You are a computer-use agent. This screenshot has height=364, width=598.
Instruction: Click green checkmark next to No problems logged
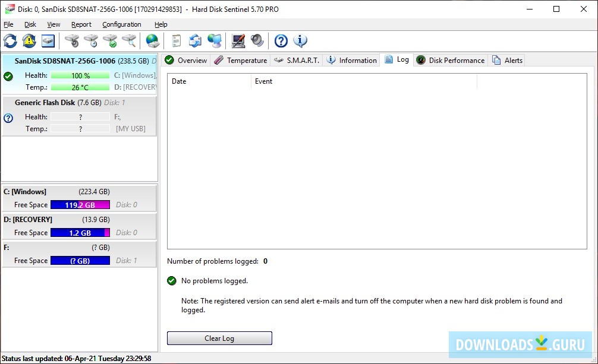(172, 281)
